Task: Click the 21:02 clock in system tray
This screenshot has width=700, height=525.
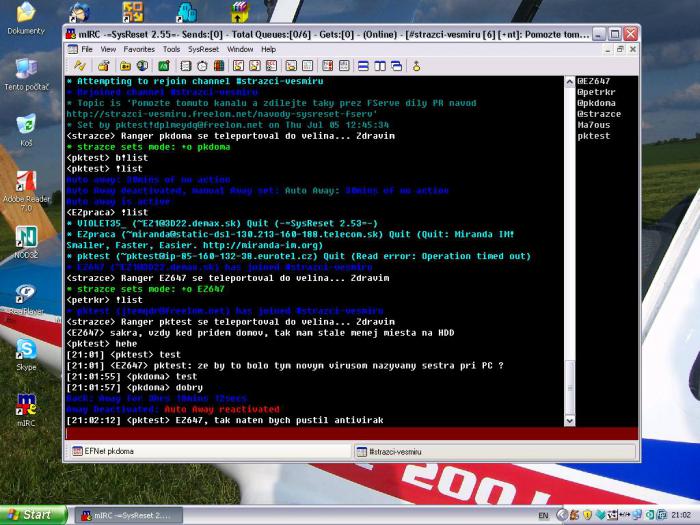Action: tap(681, 515)
